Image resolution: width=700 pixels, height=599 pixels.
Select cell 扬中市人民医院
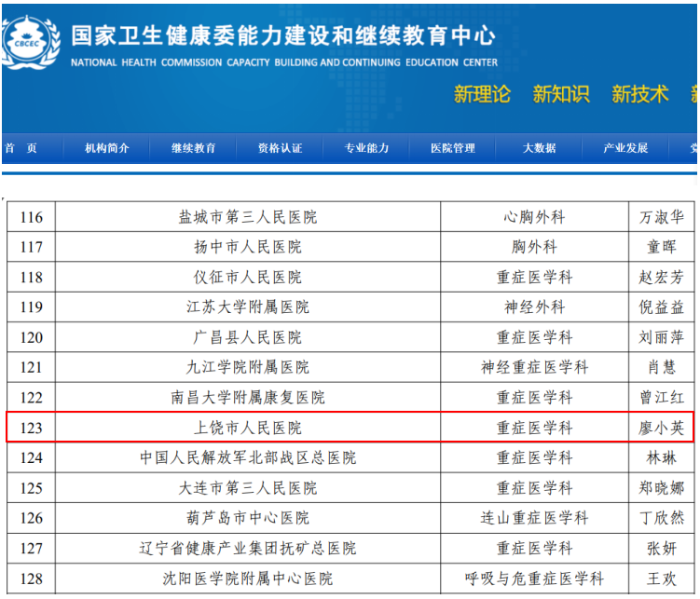[248, 247]
